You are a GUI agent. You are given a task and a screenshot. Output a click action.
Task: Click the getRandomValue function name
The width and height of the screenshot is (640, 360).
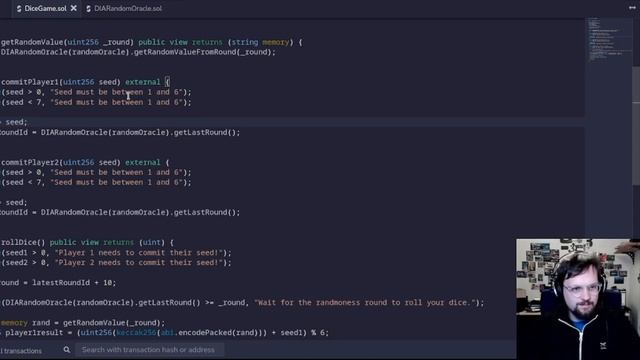32,42
